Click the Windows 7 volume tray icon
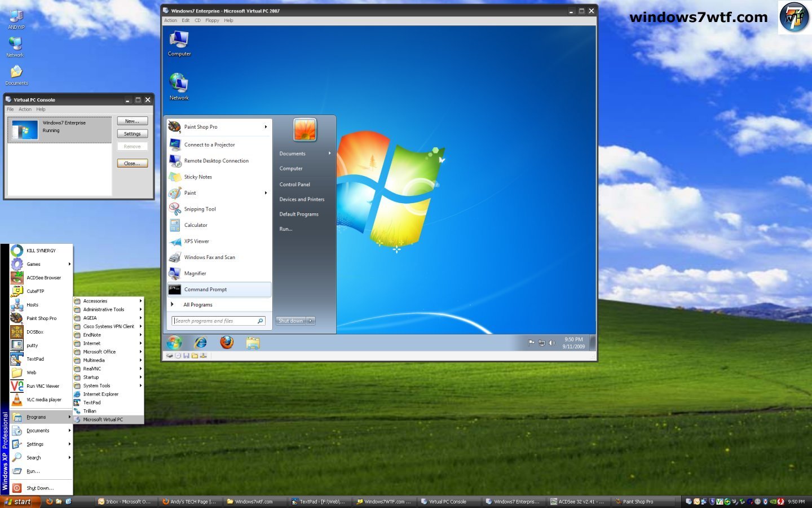 click(552, 343)
